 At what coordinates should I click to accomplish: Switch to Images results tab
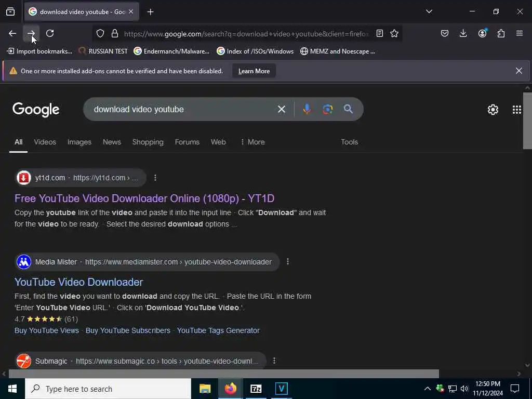coord(79,142)
